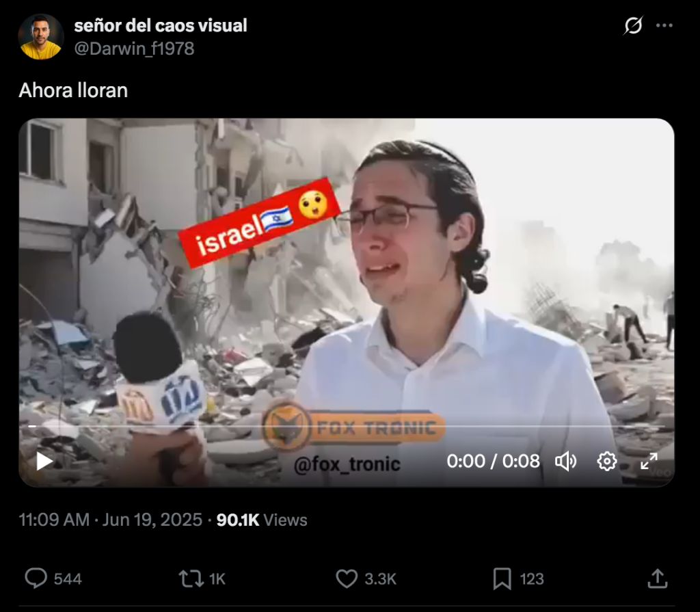Viewport: 700px width, 612px height.
Task: Mute the video with speaker icon
Action: (x=565, y=461)
